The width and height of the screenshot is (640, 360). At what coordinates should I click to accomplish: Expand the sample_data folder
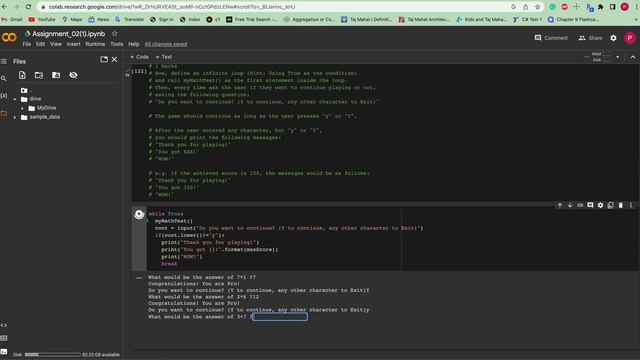15,117
